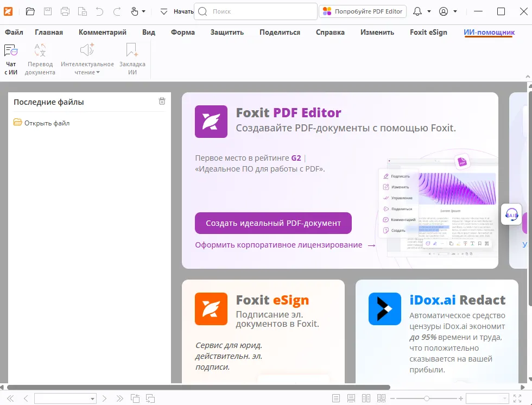Open the Chat with AI tool
This screenshot has width=532, height=405.
point(11,59)
